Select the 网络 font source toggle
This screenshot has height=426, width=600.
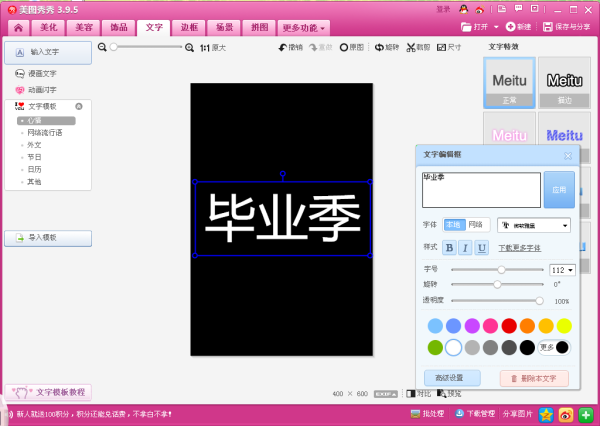click(x=476, y=225)
